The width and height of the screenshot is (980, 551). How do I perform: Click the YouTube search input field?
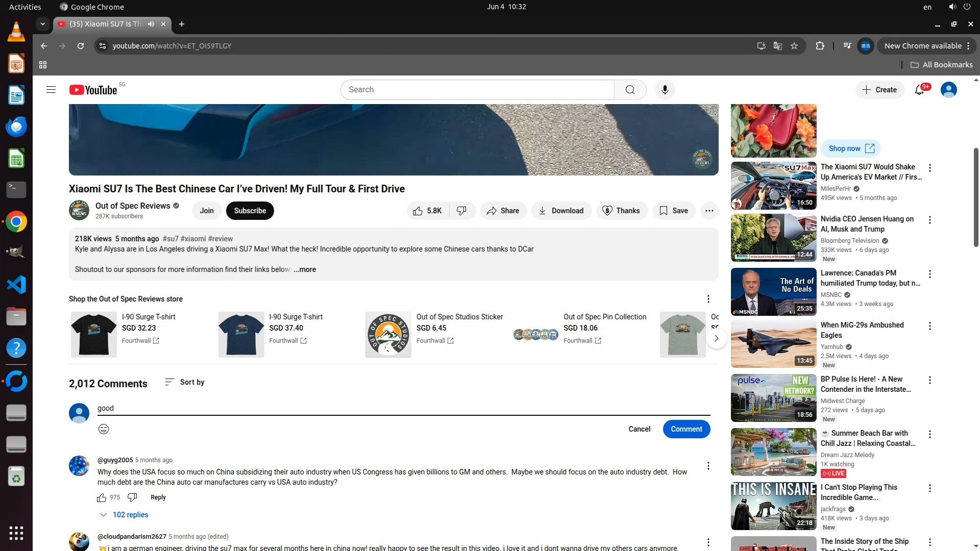pyautogui.click(x=477, y=90)
